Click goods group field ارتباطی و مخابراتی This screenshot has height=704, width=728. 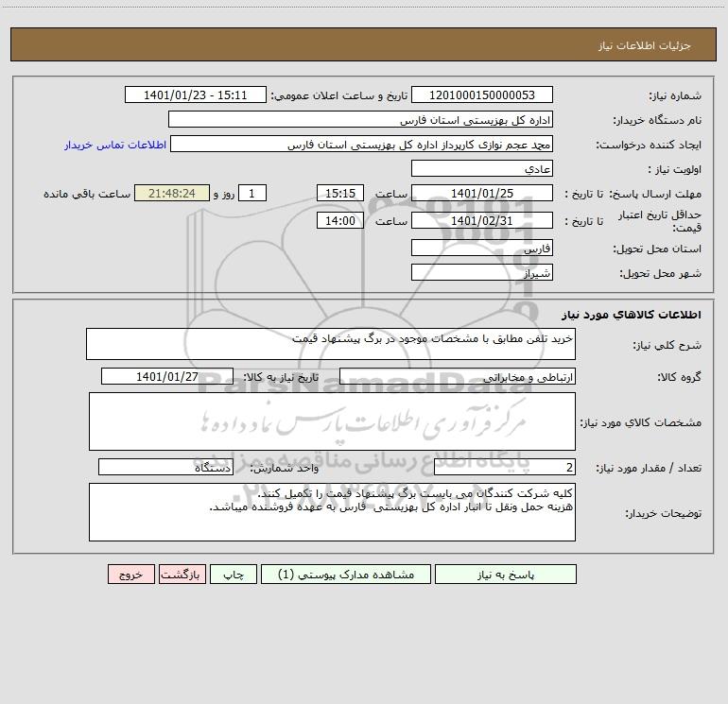click(458, 376)
